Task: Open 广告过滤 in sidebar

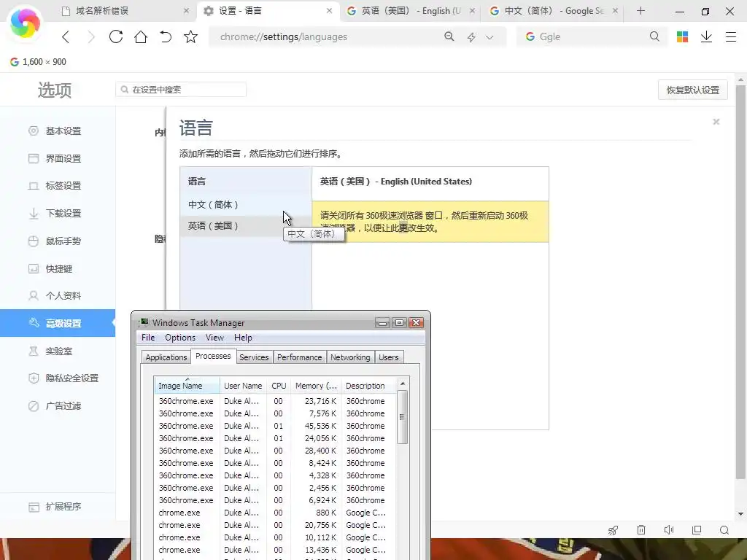Action: click(57, 405)
